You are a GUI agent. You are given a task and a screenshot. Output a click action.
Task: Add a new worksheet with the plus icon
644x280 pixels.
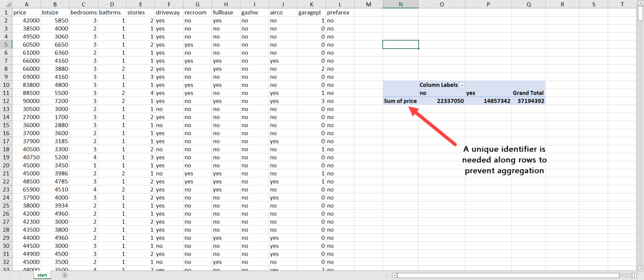point(65,275)
